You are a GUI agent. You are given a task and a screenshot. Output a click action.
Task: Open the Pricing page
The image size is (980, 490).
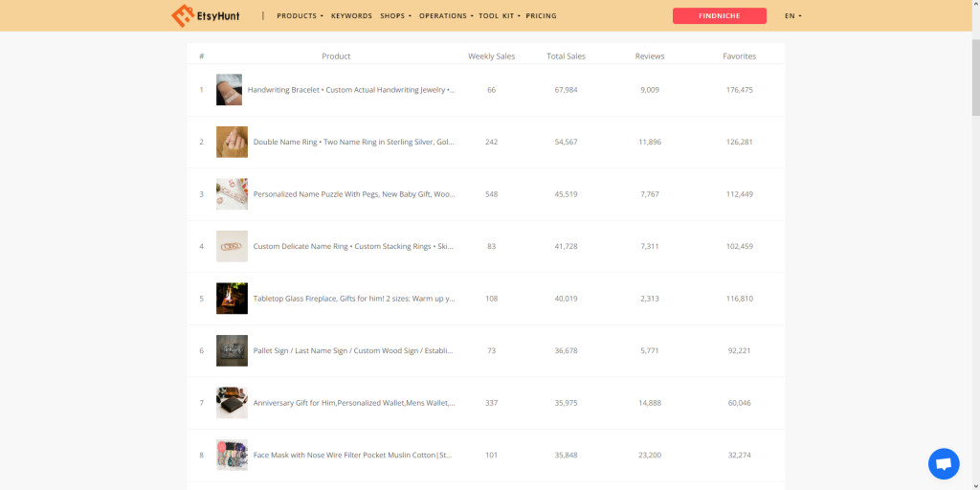pos(541,16)
